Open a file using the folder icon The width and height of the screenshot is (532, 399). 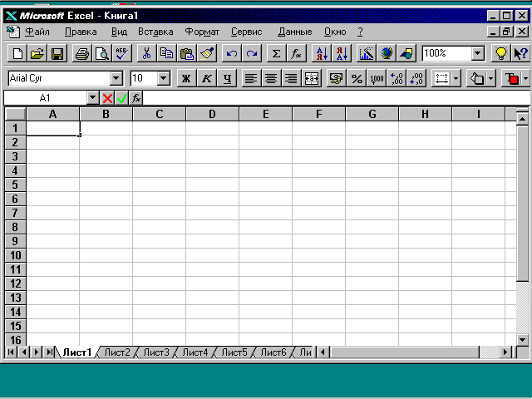37,53
